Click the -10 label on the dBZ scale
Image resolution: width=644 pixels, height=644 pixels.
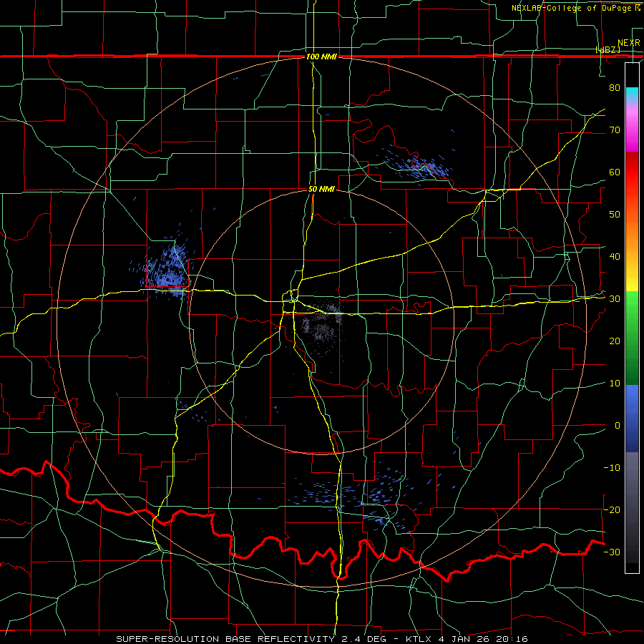click(612, 468)
